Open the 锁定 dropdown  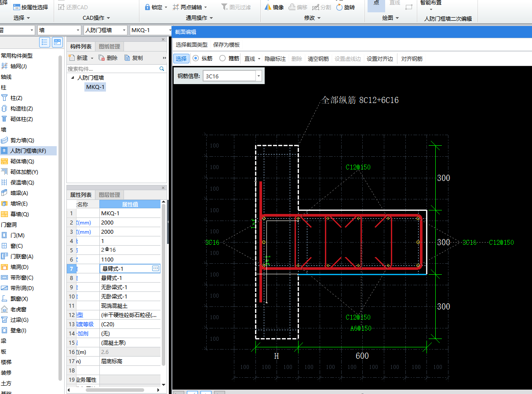pyautogui.click(x=166, y=7)
